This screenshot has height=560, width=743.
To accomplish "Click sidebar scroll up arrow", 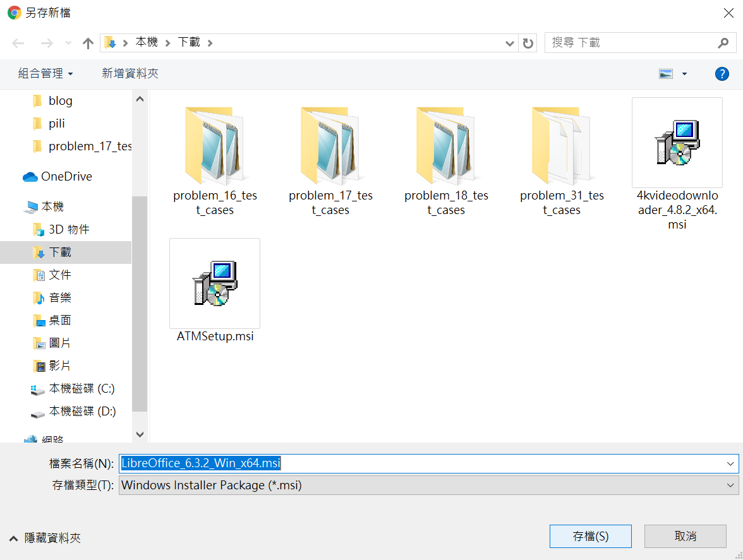I will [x=140, y=99].
